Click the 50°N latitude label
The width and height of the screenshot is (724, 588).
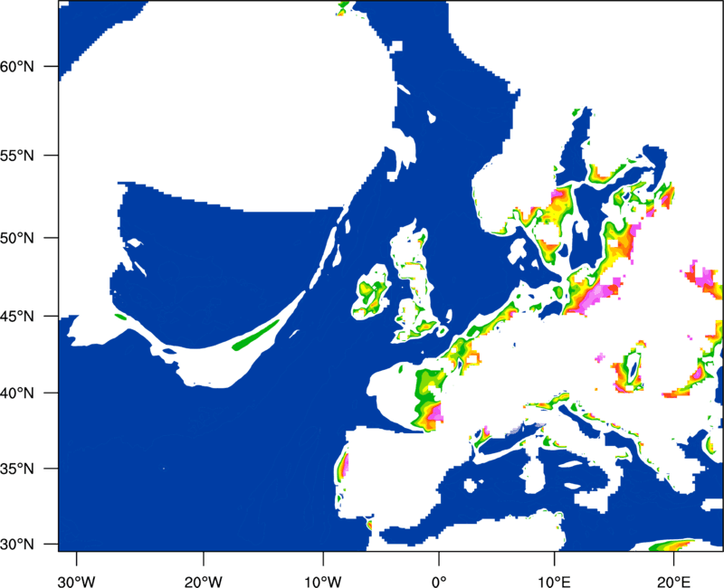(17, 238)
